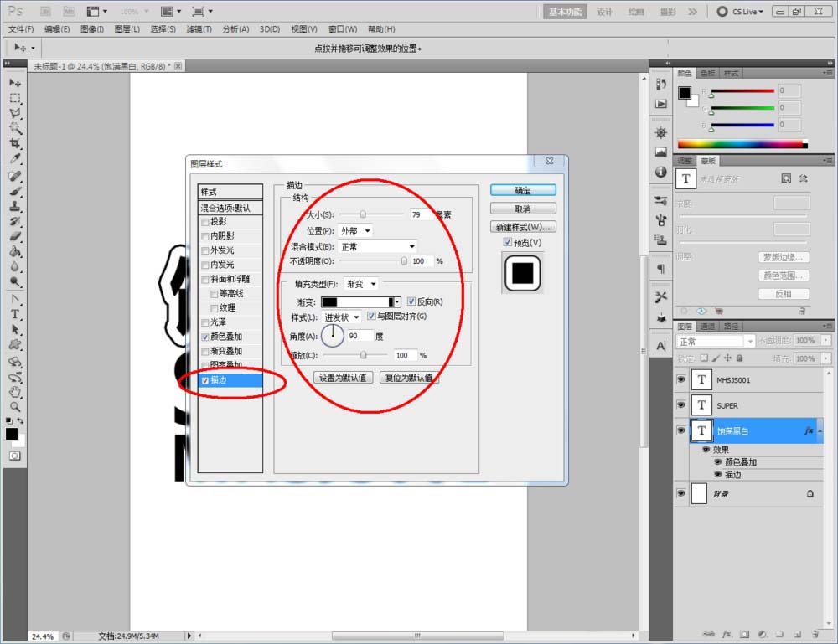Open the 填充类型(F) fill type dropdown

point(362,283)
